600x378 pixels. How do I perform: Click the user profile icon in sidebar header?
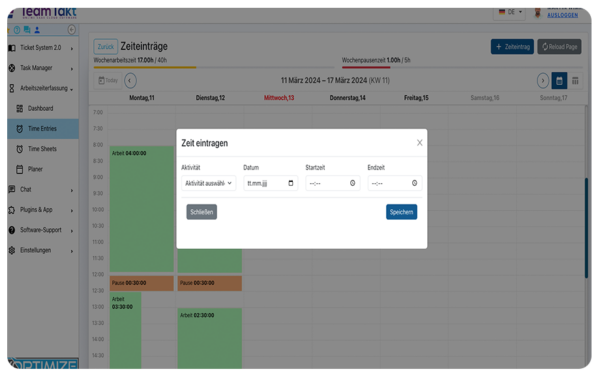pos(37,30)
